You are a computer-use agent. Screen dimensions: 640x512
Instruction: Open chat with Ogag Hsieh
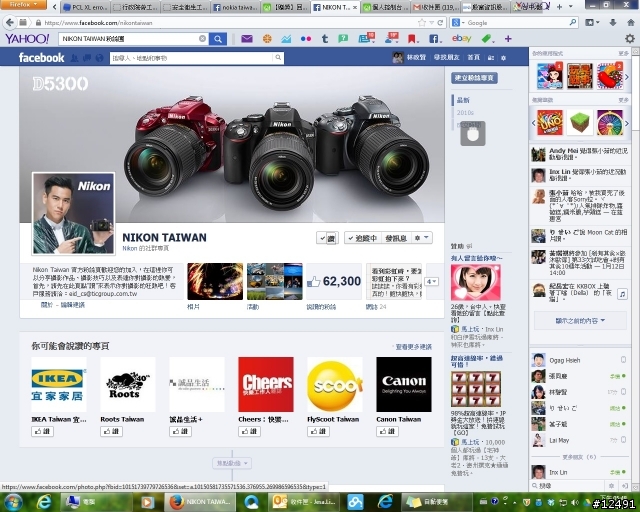(x=578, y=360)
